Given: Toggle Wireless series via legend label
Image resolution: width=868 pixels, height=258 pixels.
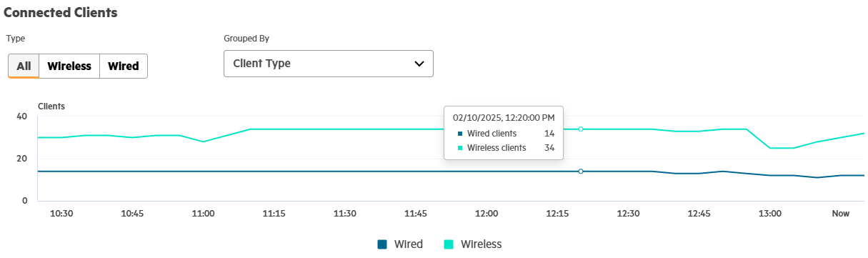Looking at the screenshot, I should point(482,244).
